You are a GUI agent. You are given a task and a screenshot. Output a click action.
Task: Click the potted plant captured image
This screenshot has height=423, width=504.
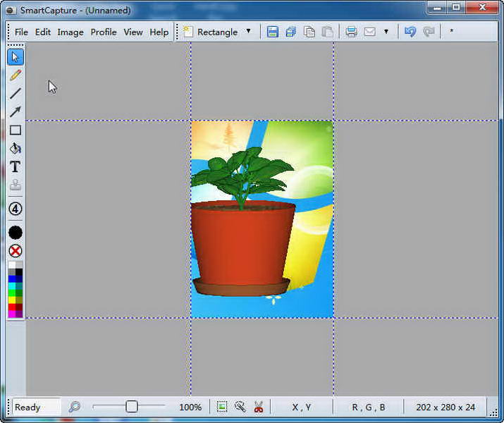pyautogui.click(x=262, y=219)
